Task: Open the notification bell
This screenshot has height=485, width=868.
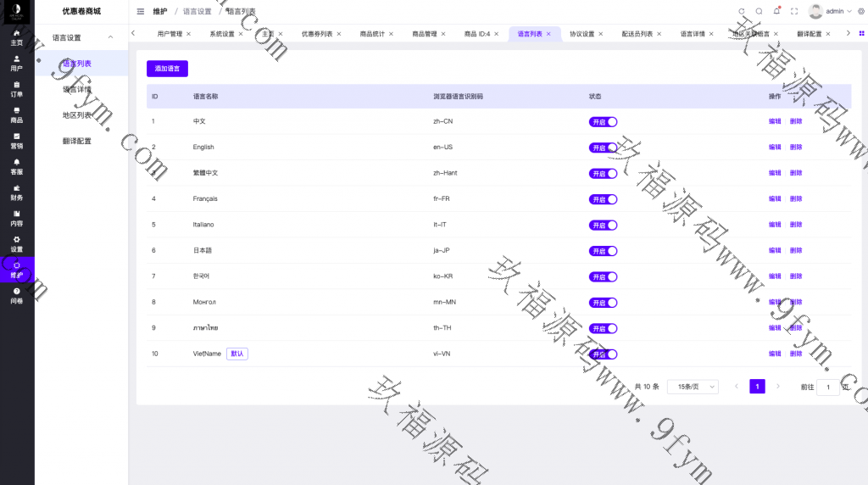Action: (x=776, y=11)
